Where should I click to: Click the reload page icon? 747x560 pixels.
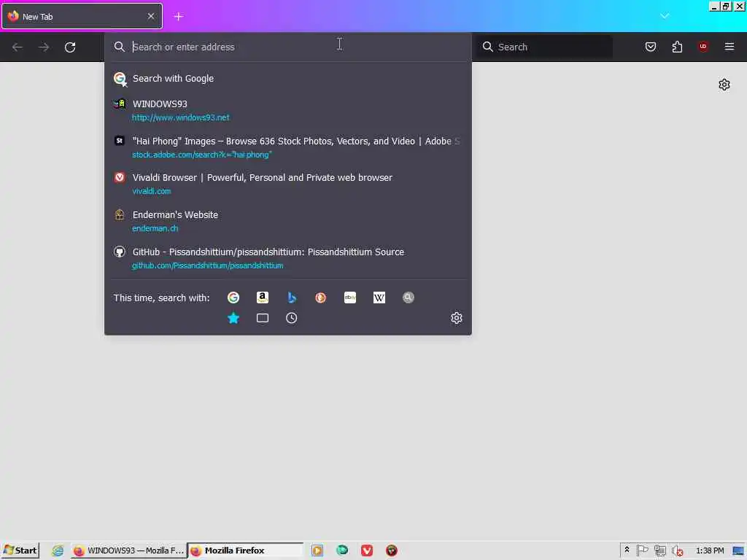click(x=70, y=47)
